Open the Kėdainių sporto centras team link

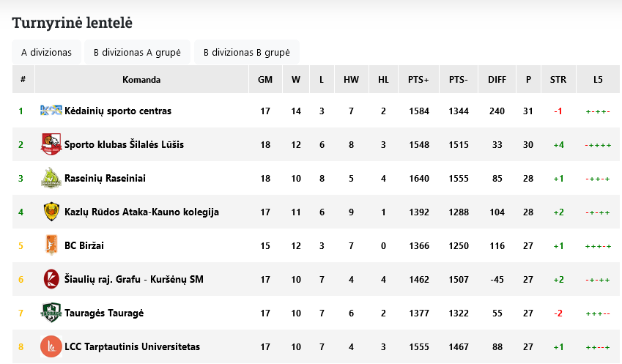[118, 111]
